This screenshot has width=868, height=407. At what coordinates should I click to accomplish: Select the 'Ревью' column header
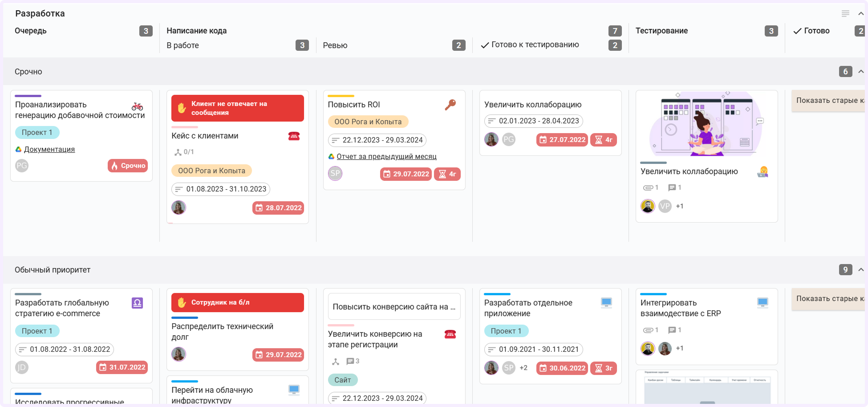[x=335, y=45]
